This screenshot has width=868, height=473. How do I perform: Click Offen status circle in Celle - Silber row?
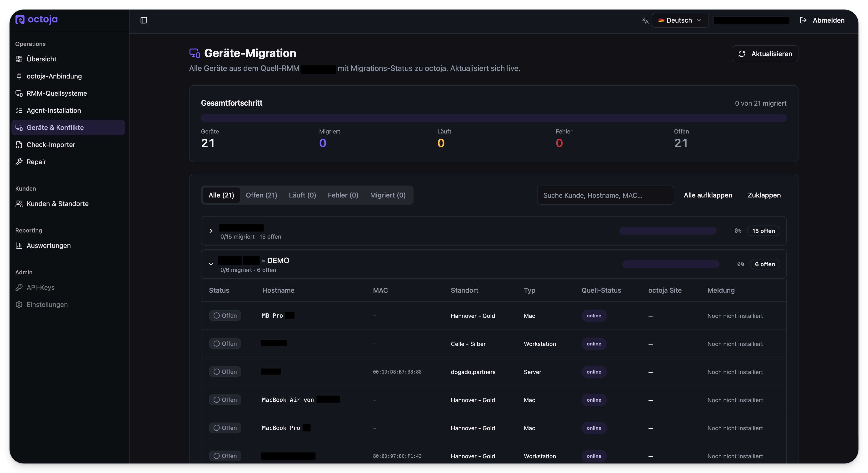tap(217, 343)
